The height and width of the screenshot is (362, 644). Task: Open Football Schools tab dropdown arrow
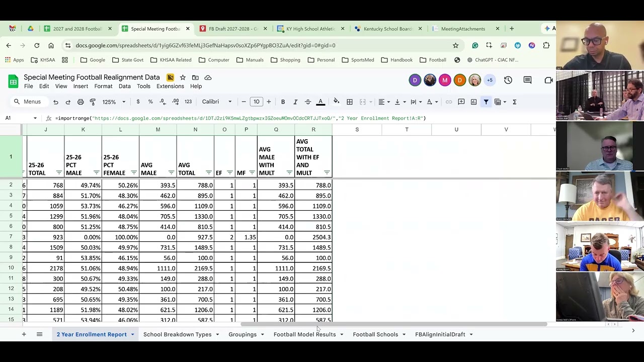[x=404, y=334]
